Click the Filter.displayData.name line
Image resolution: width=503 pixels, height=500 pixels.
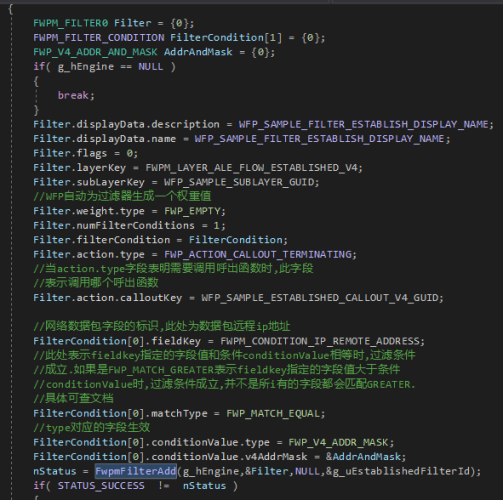[241, 139]
